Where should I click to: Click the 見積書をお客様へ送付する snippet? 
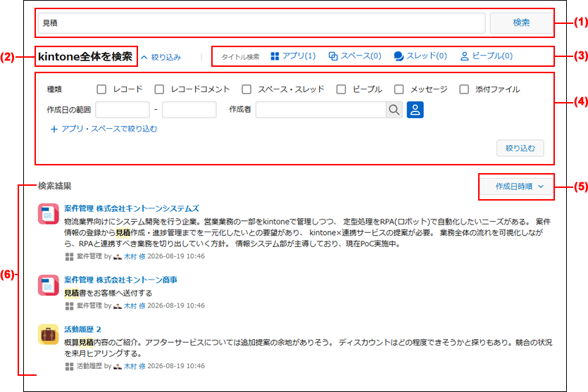[x=108, y=293]
